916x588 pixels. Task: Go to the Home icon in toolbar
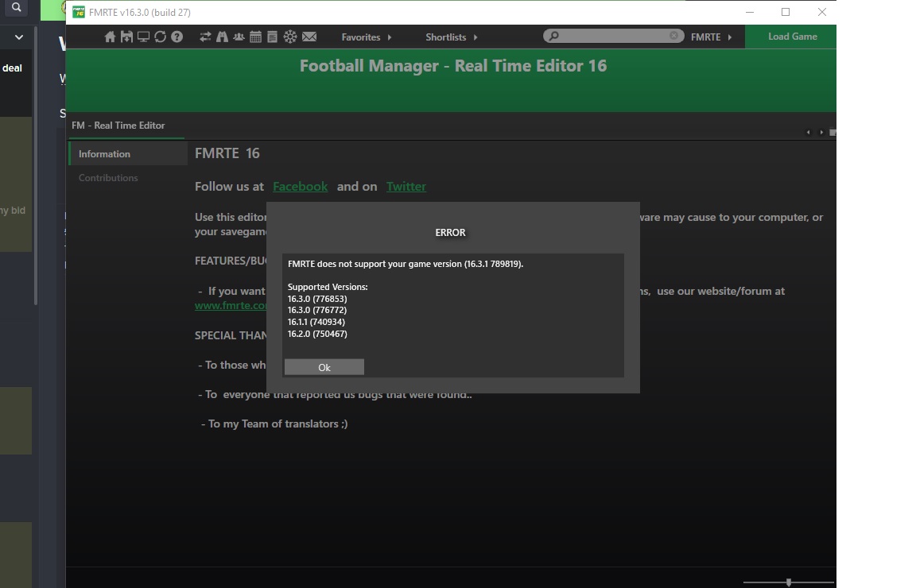coord(110,37)
